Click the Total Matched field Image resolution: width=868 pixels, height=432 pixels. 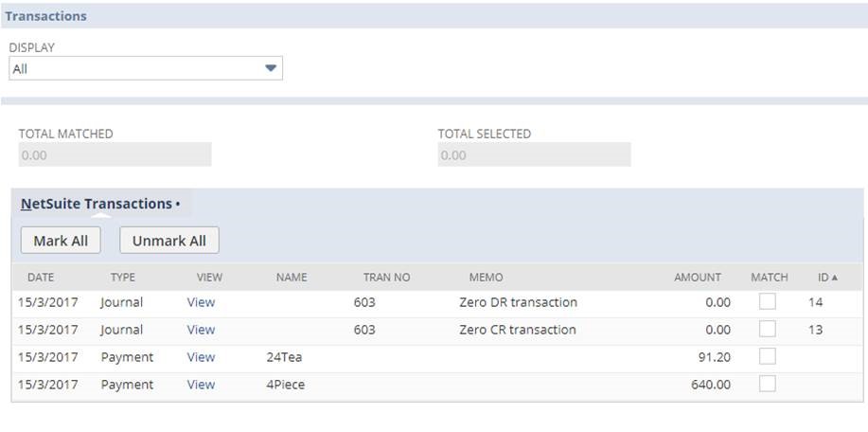point(115,155)
